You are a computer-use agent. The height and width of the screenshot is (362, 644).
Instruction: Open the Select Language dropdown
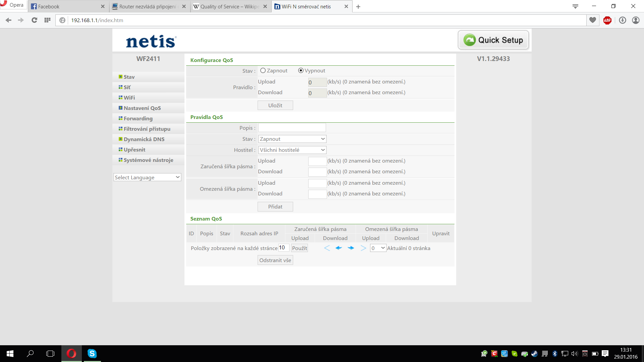[147, 177]
